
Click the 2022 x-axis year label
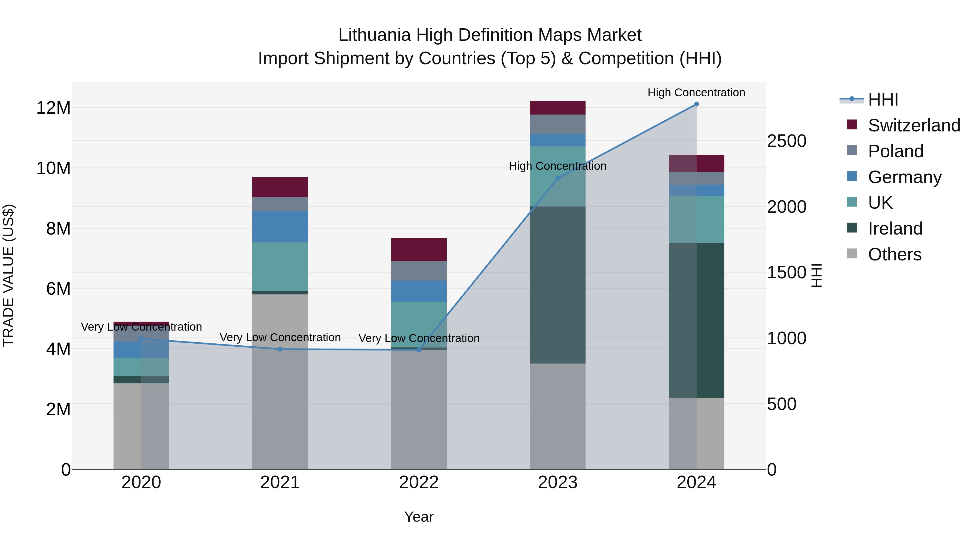(419, 482)
